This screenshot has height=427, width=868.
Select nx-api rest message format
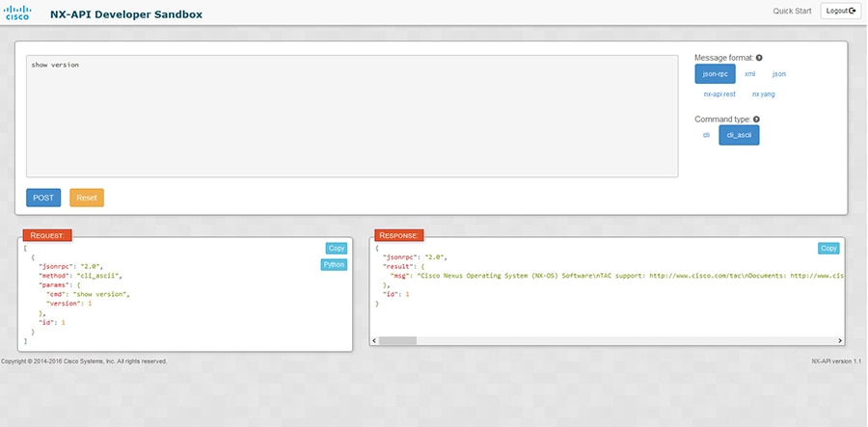(x=719, y=94)
